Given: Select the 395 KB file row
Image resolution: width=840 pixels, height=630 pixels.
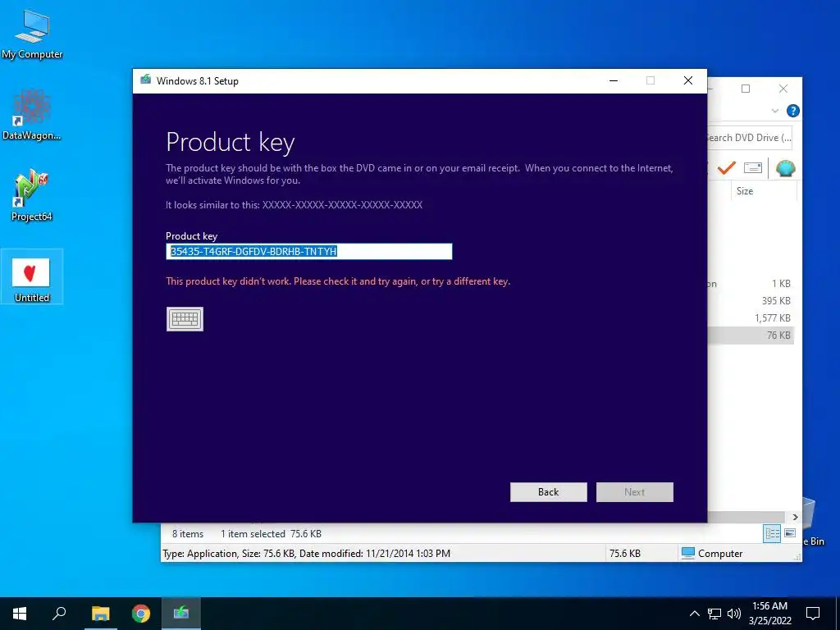Looking at the screenshot, I should click(x=751, y=301).
